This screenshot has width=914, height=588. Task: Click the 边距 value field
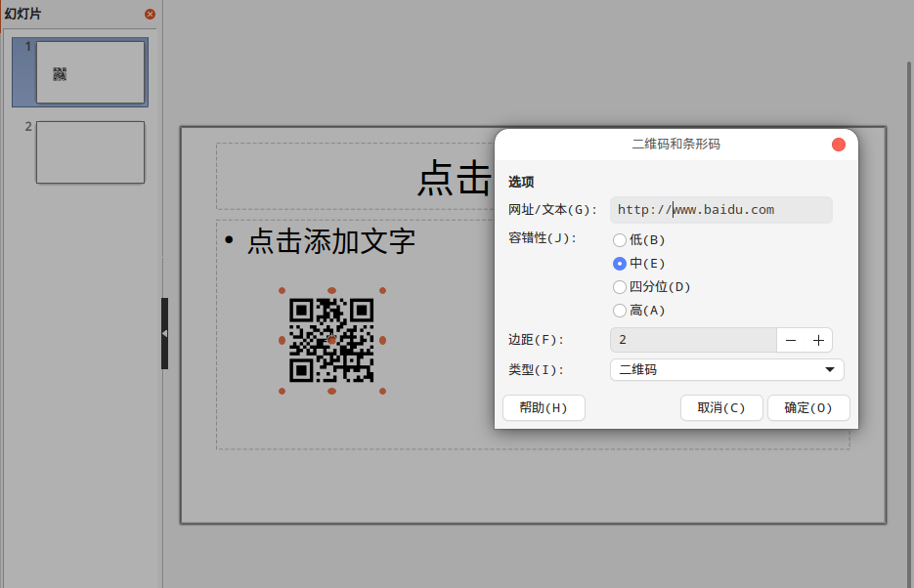point(693,340)
